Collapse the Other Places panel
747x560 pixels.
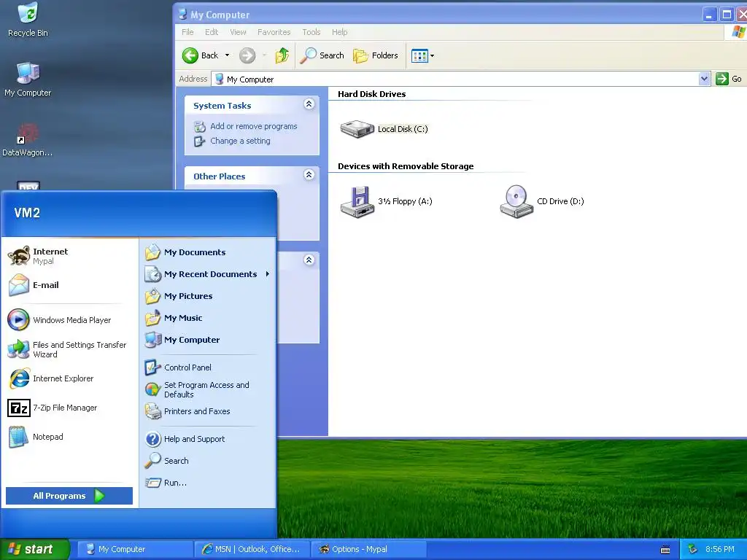309,175
